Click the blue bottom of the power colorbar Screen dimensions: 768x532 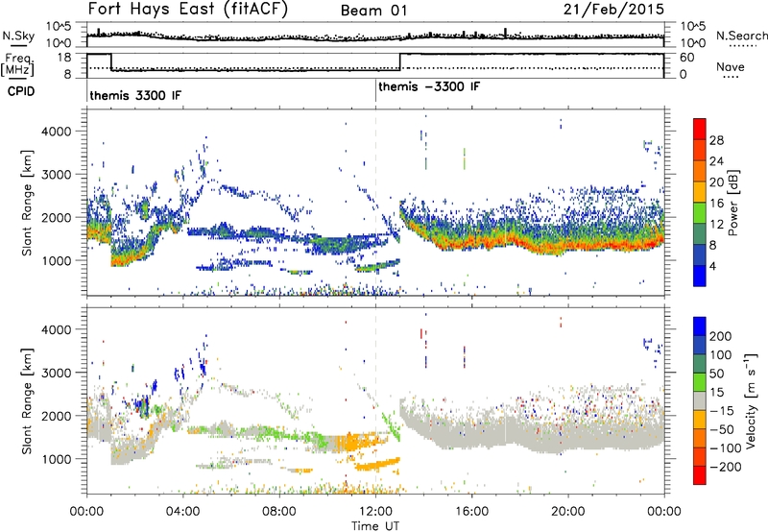(x=700, y=276)
